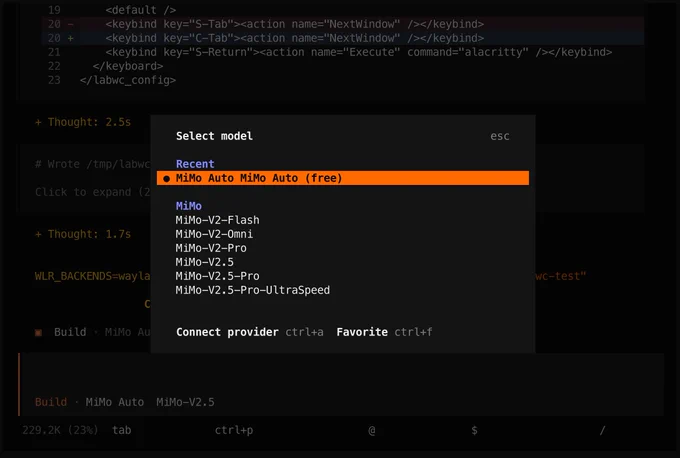The image size is (680, 458).
Task: Select the MiMo-V2.5-Pro model entry
Action: [217, 276]
